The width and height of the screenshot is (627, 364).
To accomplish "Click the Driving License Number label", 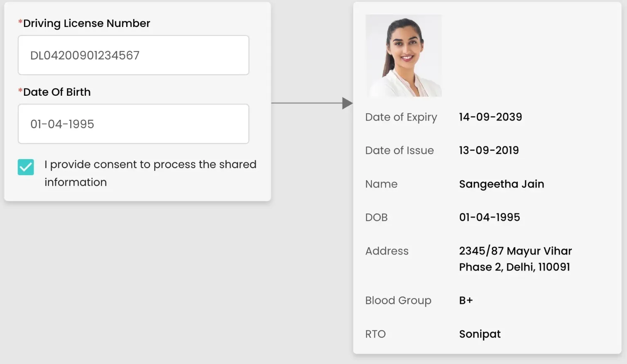I will click(x=86, y=23).
